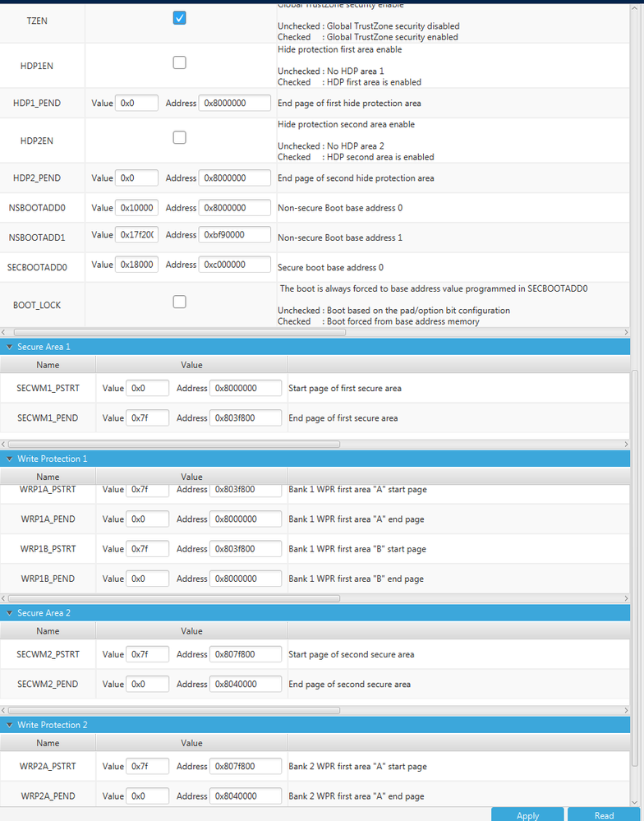
Task: Select description 'Non-secure Boot base address 0'
Action: 340,208
